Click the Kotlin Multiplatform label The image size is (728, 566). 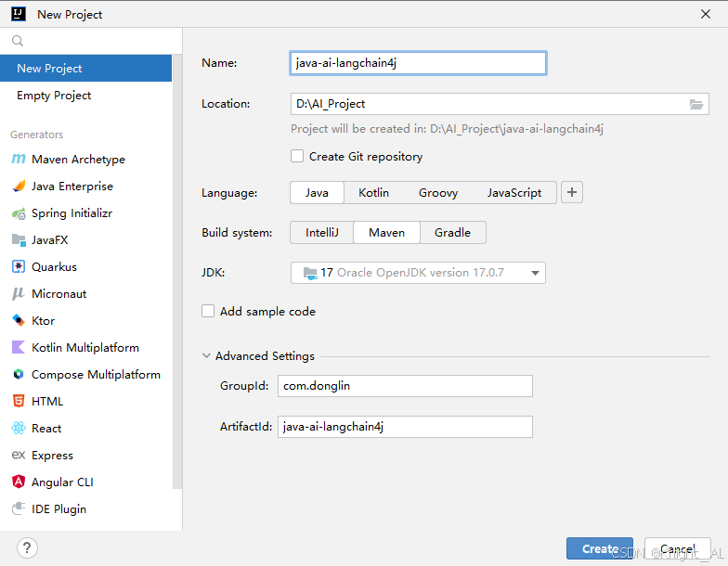coord(85,347)
